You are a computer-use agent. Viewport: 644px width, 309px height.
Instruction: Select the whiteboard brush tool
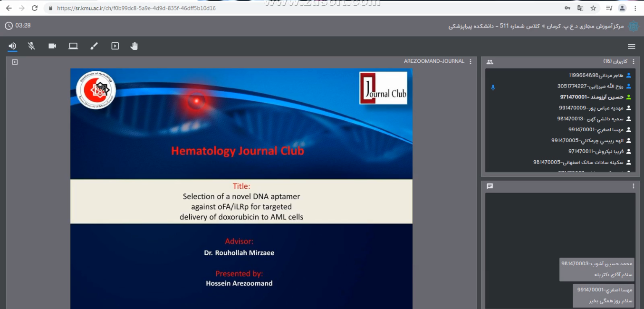click(x=94, y=46)
